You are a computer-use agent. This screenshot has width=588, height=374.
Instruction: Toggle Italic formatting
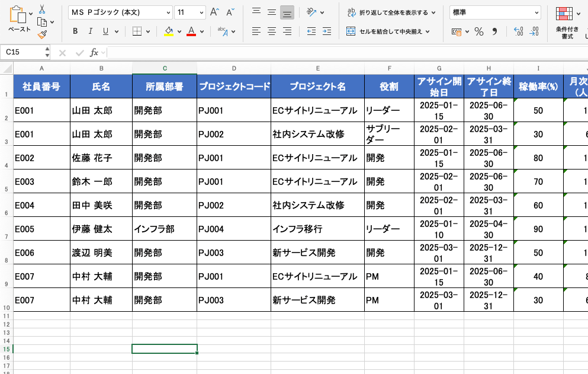[90, 31]
